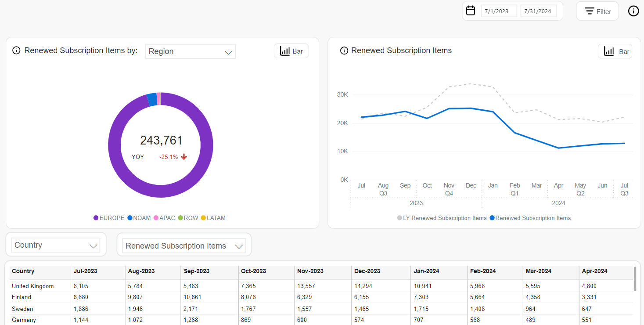Sort by the Jul-2023 column header
Viewport: 644px width, 325px height.
pyautogui.click(x=98, y=271)
